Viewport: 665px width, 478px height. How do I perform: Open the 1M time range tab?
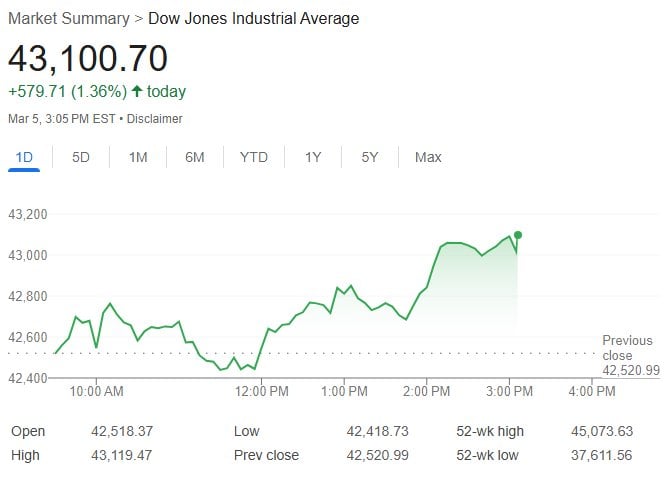[x=138, y=157]
